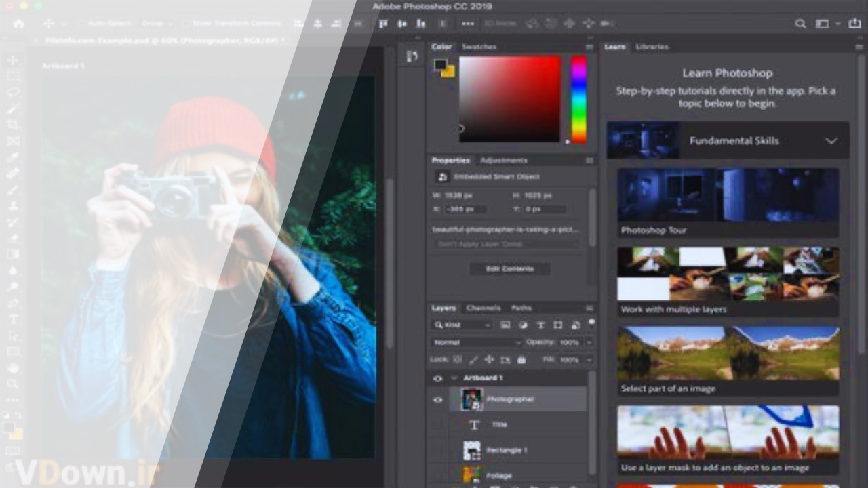Image resolution: width=868 pixels, height=488 pixels.
Task: Click the lock all padlock icon
Action: click(x=521, y=359)
